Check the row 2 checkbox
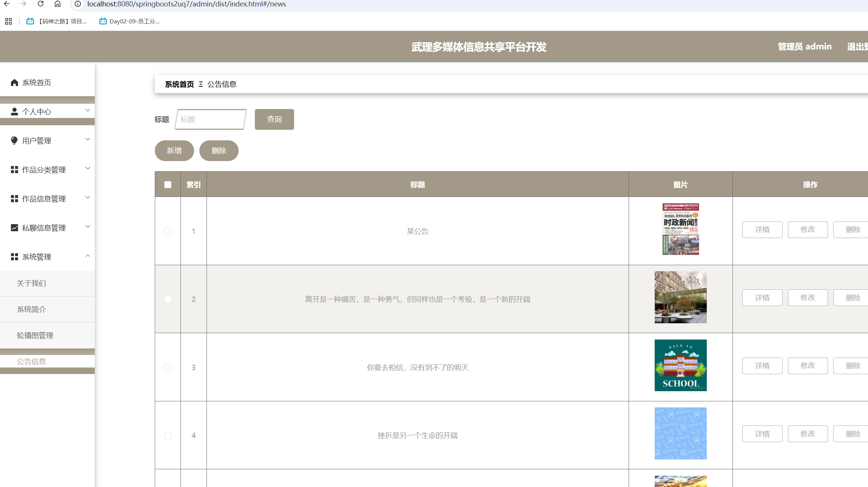The height and width of the screenshot is (487, 868). pyautogui.click(x=168, y=299)
